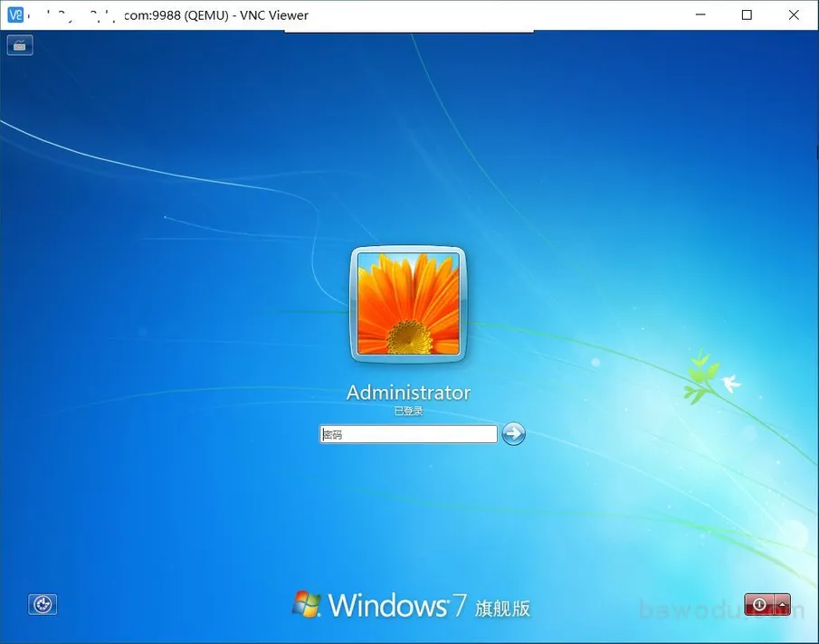This screenshot has width=819, height=644.
Task: Click the Windows flag logo
Action: tap(306, 604)
